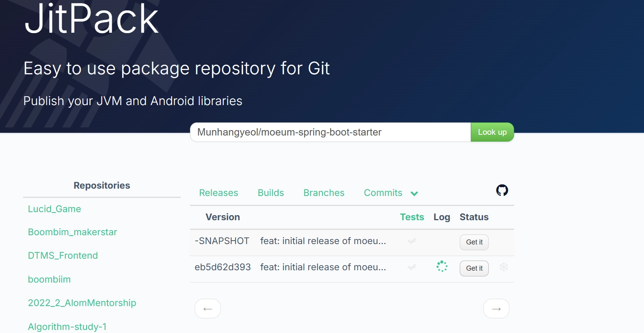Click the -SNAPSHOT row commit message
The height and width of the screenshot is (333, 644).
[x=323, y=241]
